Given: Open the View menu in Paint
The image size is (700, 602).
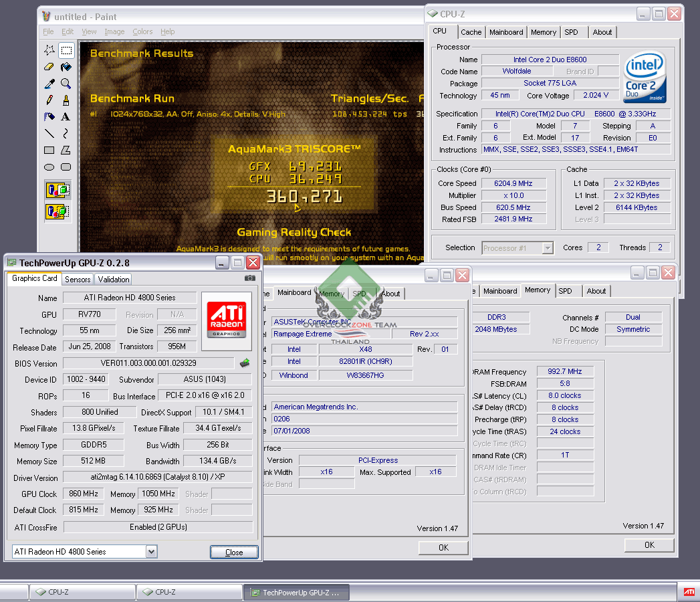Looking at the screenshot, I should click(89, 31).
